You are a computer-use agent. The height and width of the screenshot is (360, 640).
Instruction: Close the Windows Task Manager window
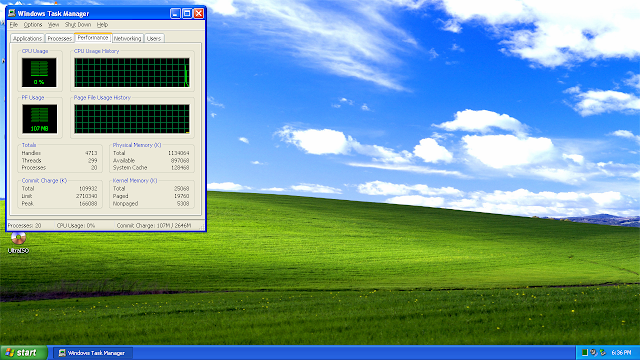(x=198, y=13)
